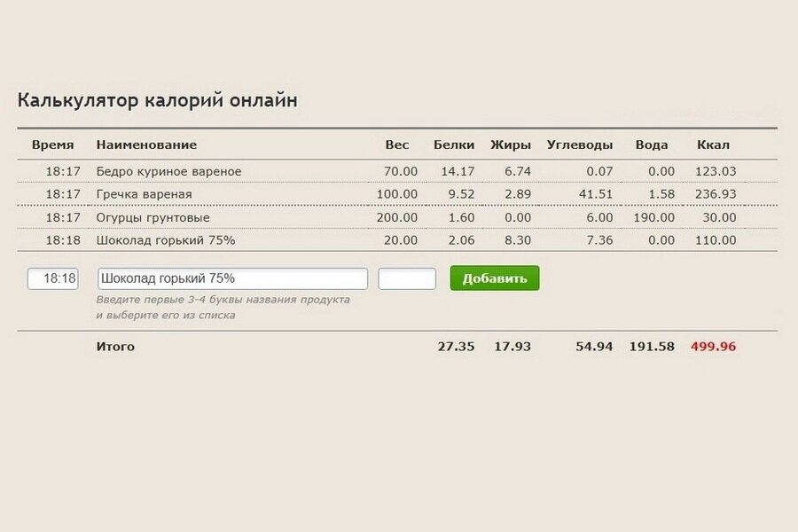Viewport: 798px width, 532px height.
Task: Click the Наименование column header
Action: pyautogui.click(x=146, y=145)
